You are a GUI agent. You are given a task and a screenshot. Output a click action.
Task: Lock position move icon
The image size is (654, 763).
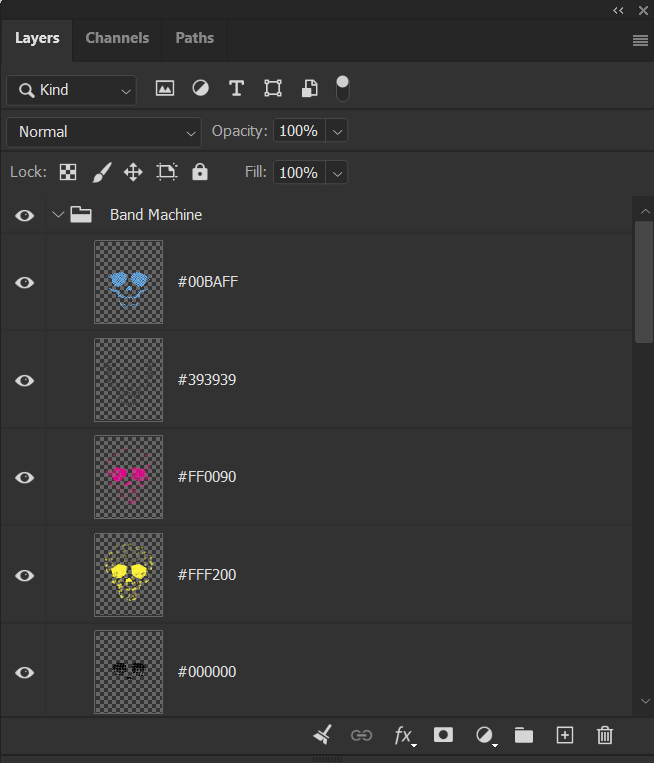coord(133,172)
